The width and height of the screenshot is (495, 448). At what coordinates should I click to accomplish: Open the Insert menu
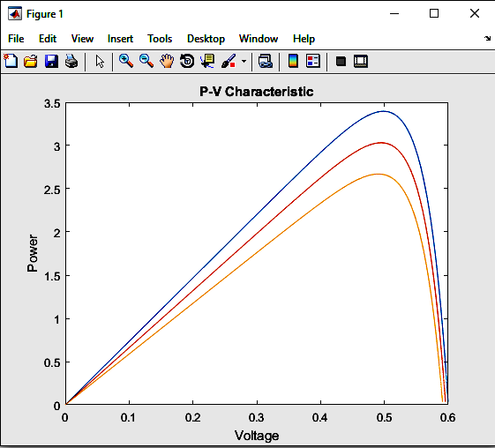120,39
